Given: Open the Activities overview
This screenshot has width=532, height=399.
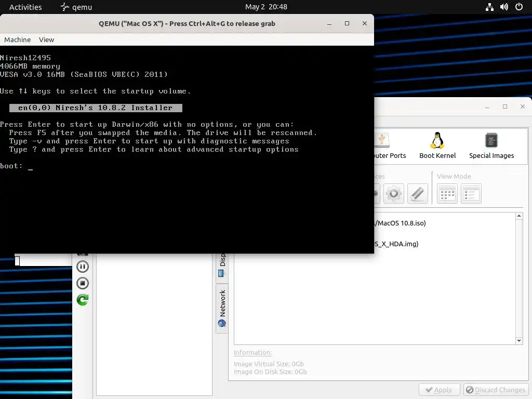Looking at the screenshot, I should pos(25,7).
